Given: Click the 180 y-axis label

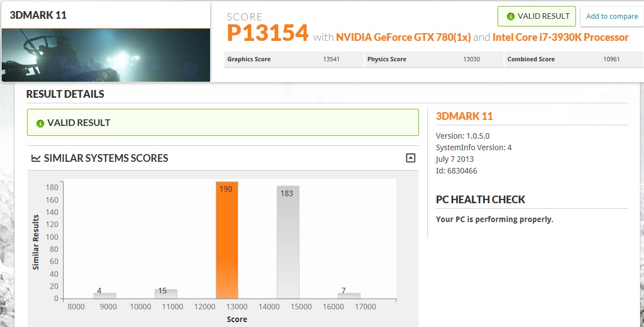Looking at the screenshot, I should coord(52,187).
